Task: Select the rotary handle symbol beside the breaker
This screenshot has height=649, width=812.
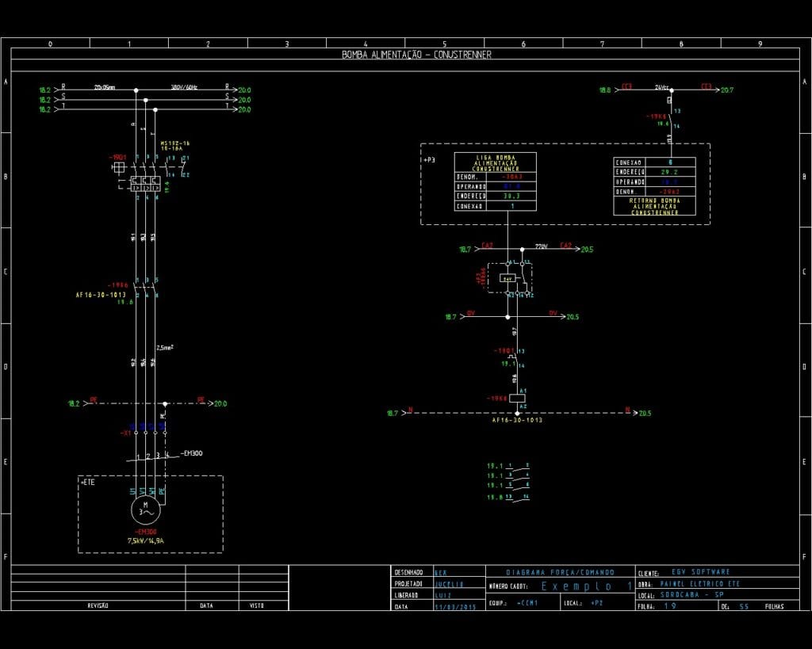Action: click(118, 168)
